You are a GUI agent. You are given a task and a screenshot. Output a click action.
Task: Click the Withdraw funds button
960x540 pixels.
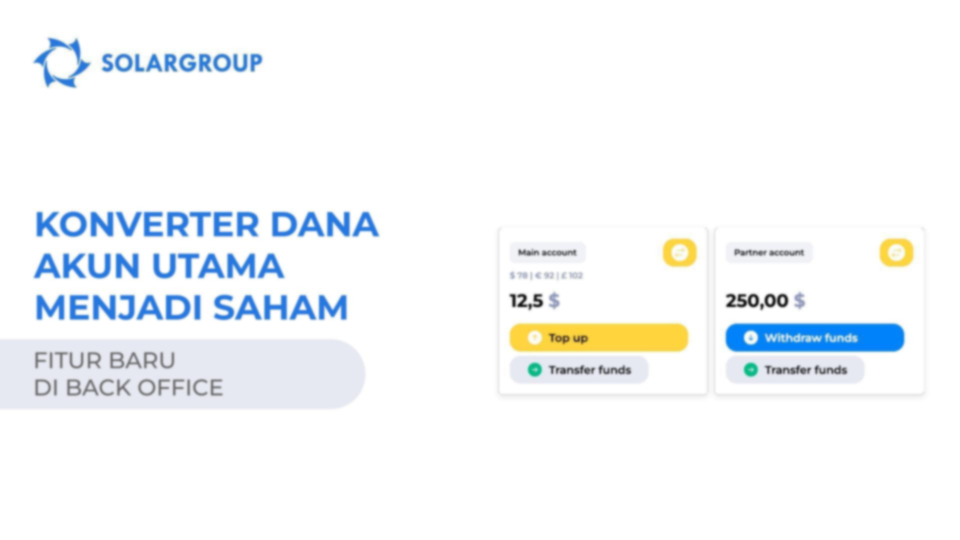point(815,337)
